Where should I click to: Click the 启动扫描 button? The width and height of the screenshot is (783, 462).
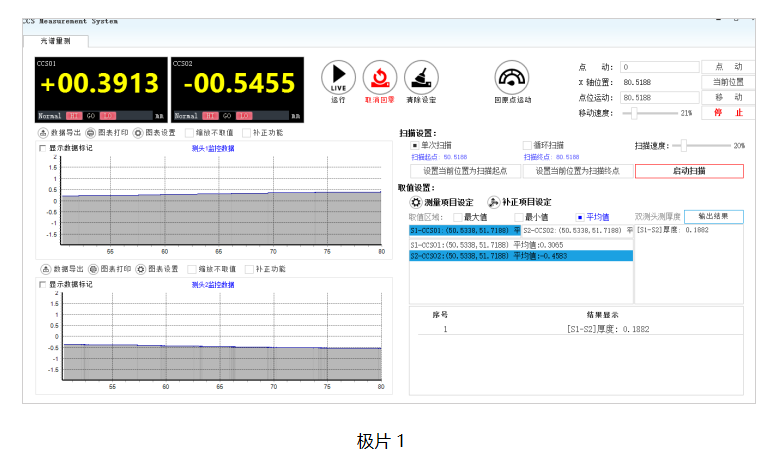(x=689, y=171)
